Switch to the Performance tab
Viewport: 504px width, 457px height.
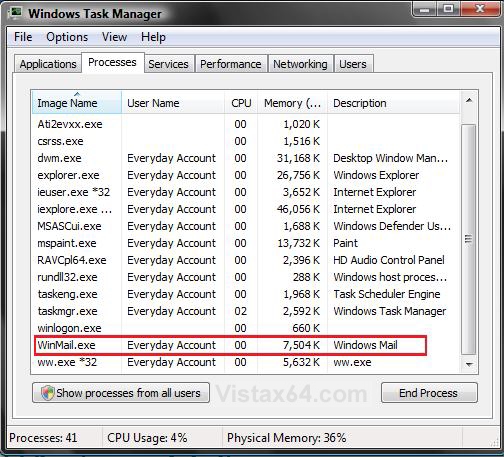tap(231, 64)
